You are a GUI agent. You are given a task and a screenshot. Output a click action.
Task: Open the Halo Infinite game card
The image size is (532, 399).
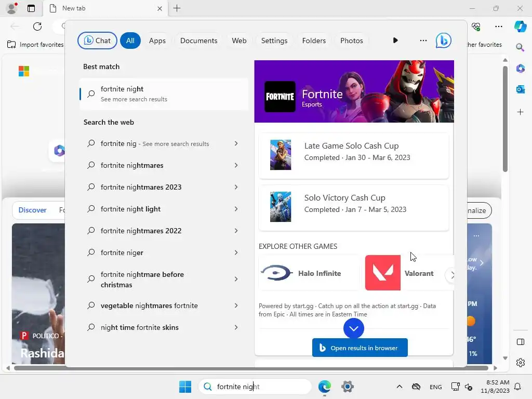[x=309, y=273]
